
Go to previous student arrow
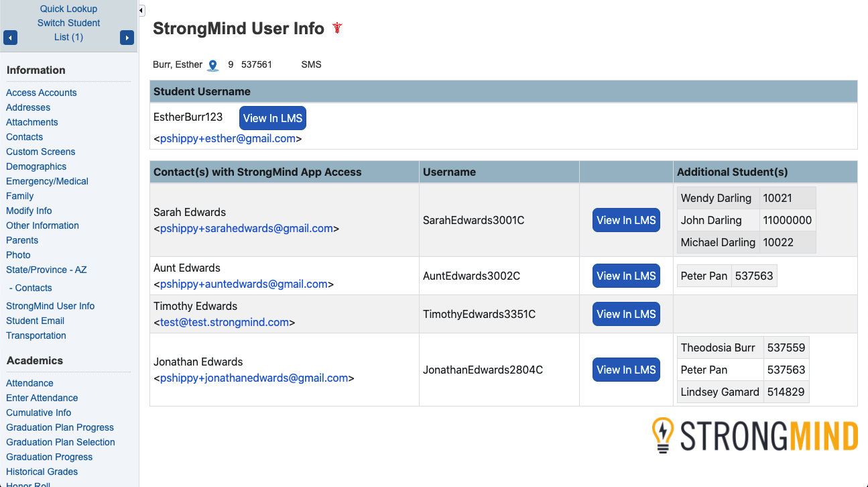(10, 38)
